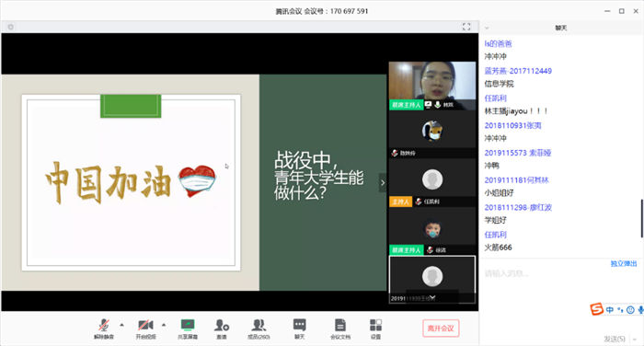Toggle the 聊天 chat panel icon
The height and width of the screenshot is (346, 644).
point(299,329)
